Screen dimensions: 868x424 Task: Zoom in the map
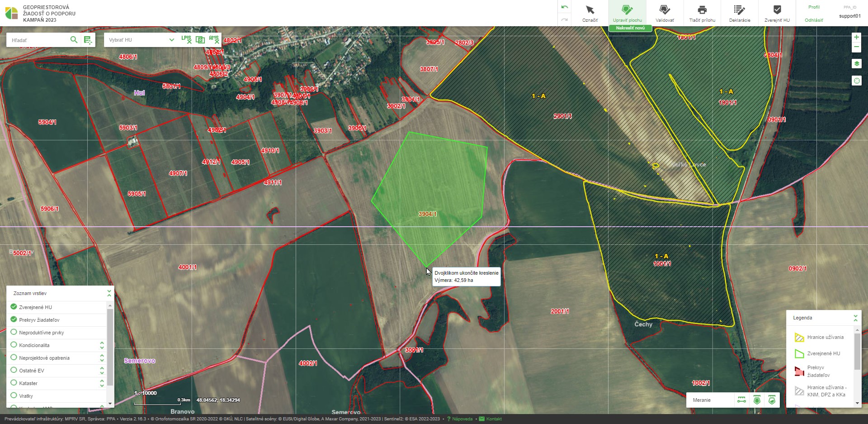[856, 37]
